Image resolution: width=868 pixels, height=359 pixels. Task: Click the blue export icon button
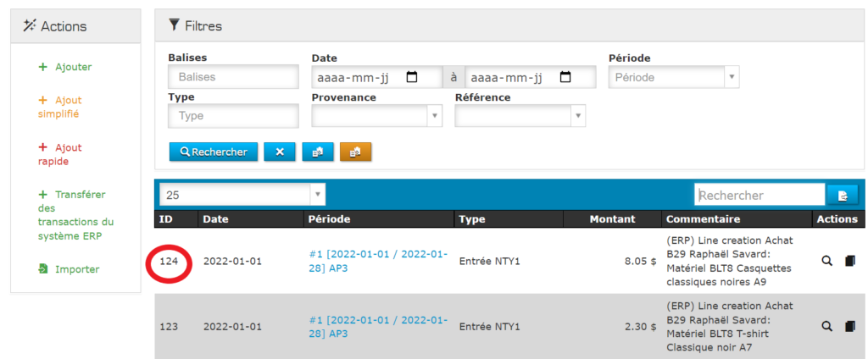pos(318,152)
